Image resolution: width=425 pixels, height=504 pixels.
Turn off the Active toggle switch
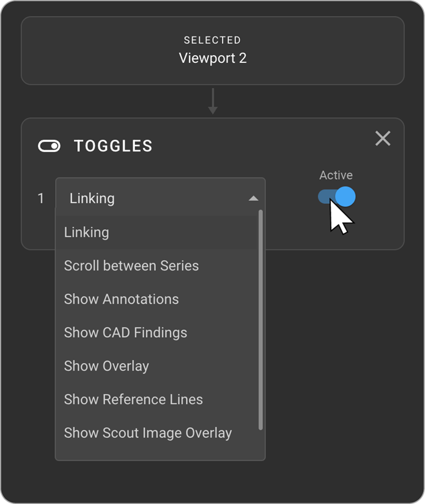tap(337, 197)
